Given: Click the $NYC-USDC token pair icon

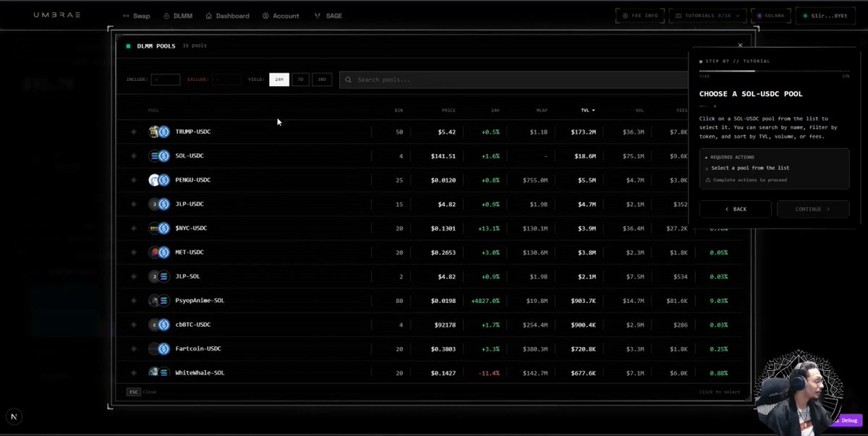Looking at the screenshot, I should pos(158,228).
